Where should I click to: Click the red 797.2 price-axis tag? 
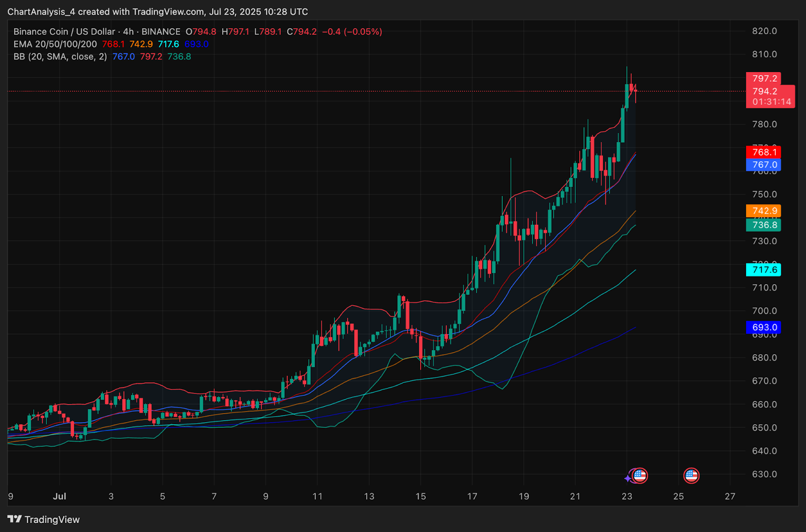(x=764, y=79)
